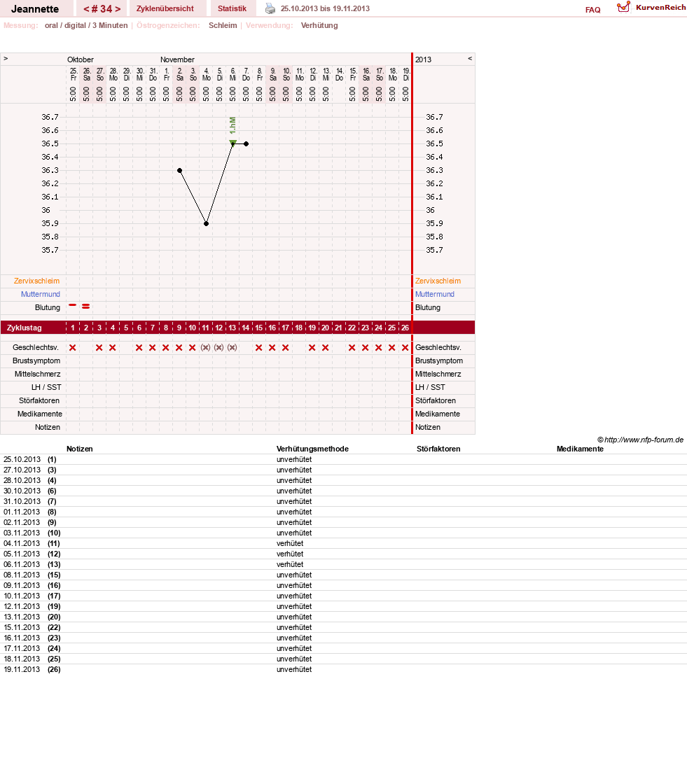Click the left Zervixschleim label
The image size is (687, 784).
click(x=36, y=281)
